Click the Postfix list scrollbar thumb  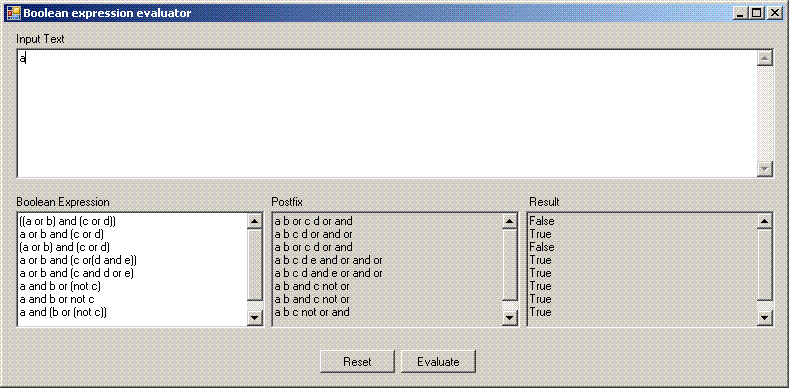[x=510, y=265]
